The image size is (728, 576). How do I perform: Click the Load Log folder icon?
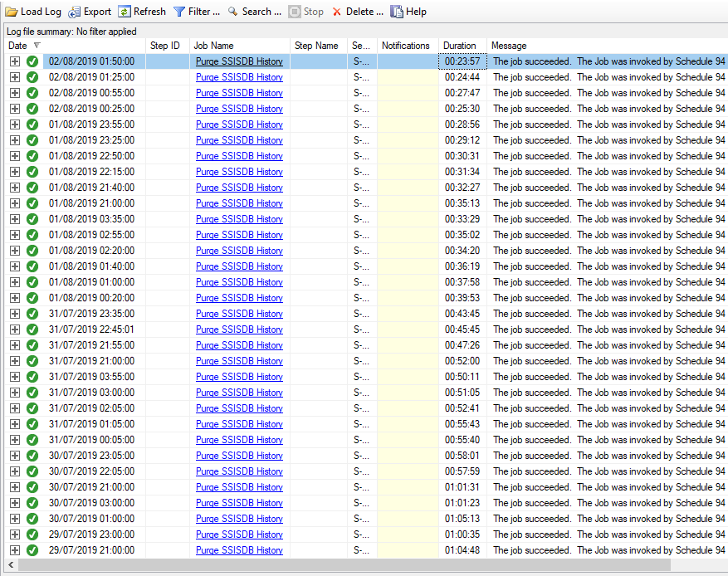[x=12, y=12]
